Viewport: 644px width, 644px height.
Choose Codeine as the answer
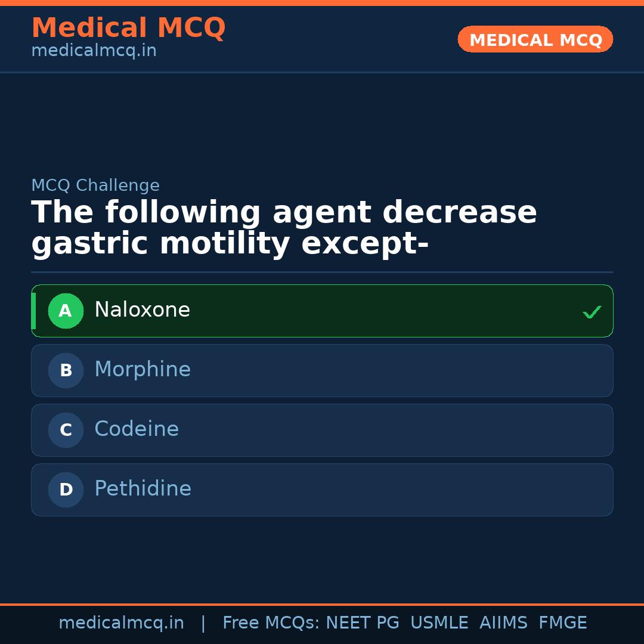[322, 430]
